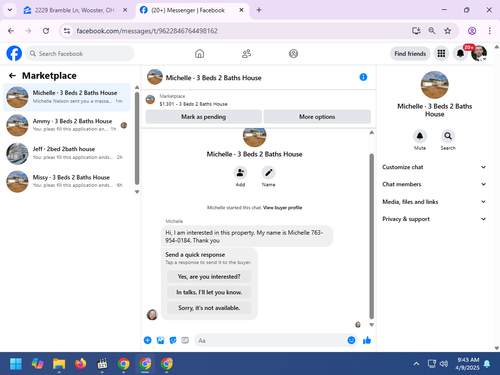Go back using the browser back arrow
Image resolution: width=500 pixels, height=375 pixels.
tap(11, 31)
